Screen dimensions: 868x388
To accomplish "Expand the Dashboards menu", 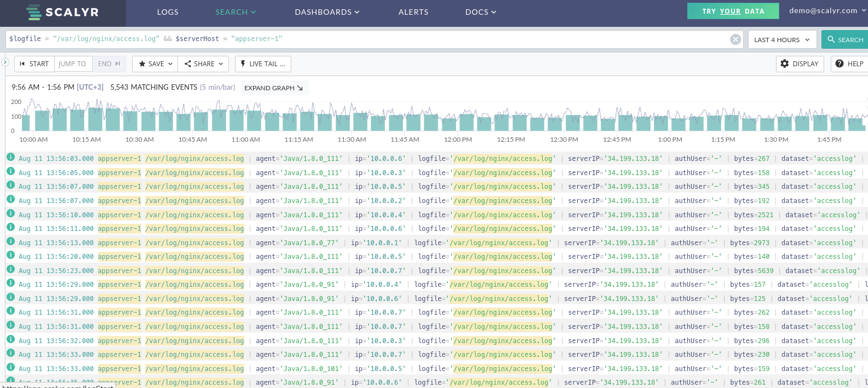I will (x=327, y=12).
